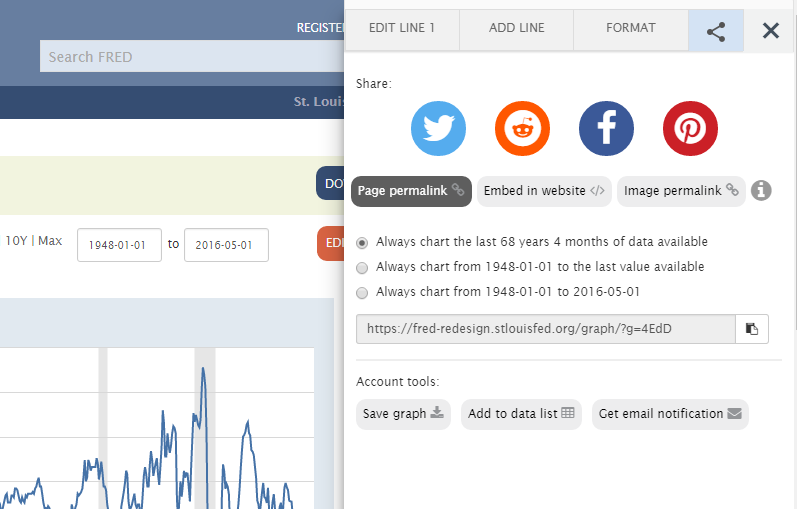Select always chart the last 68 years option
Viewport: 797px width, 509px height.
(x=362, y=242)
